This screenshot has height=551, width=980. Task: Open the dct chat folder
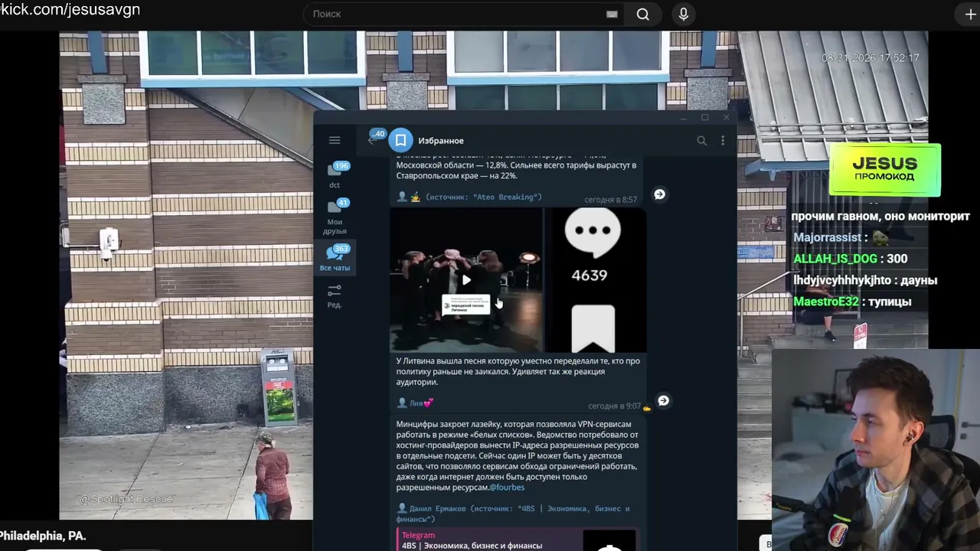335,175
